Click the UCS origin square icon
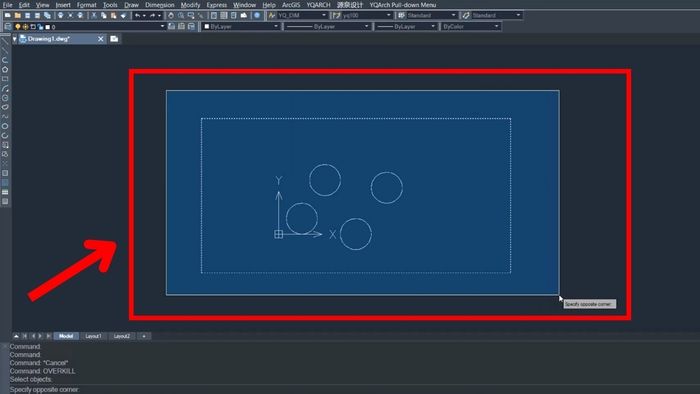 tap(279, 234)
